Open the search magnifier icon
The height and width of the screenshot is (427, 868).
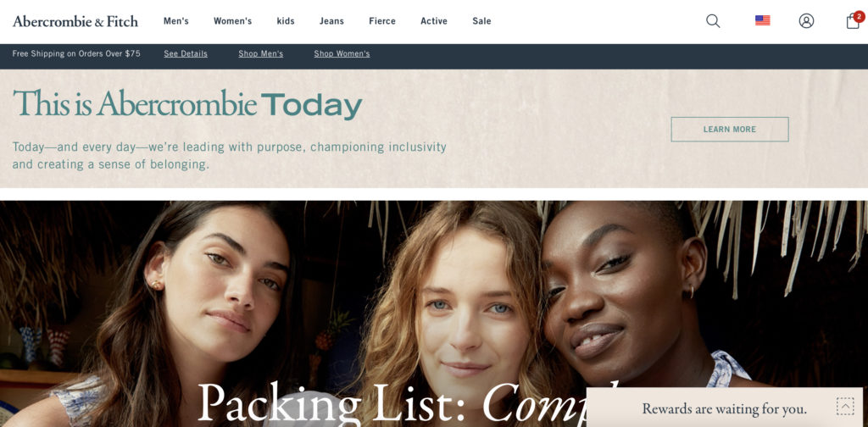pos(713,21)
